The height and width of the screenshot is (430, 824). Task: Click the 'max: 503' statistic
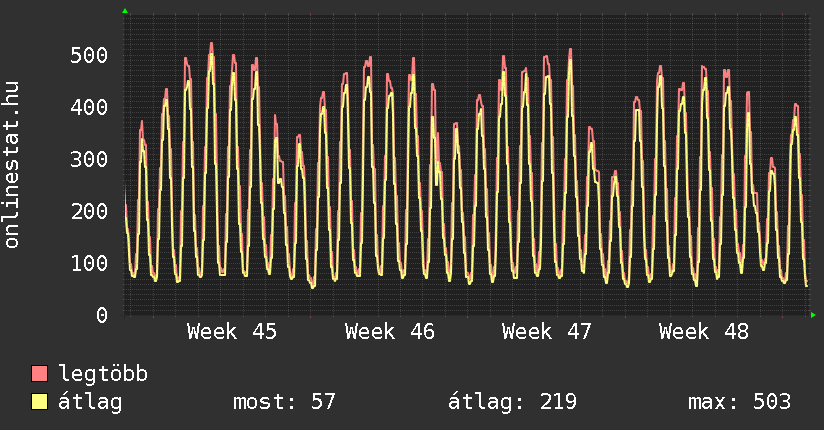point(739,402)
